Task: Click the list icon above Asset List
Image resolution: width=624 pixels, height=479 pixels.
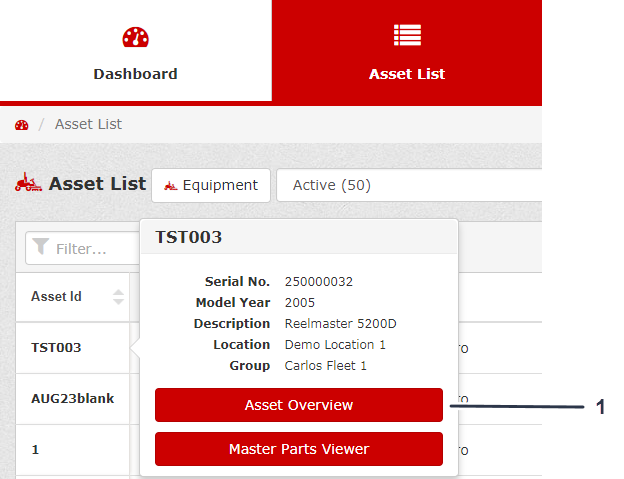Action: coord(407,36)
